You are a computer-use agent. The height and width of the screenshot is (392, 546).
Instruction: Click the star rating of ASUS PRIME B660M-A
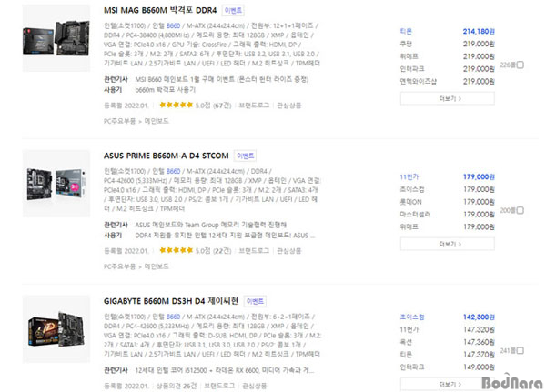[x=177, y=250]
